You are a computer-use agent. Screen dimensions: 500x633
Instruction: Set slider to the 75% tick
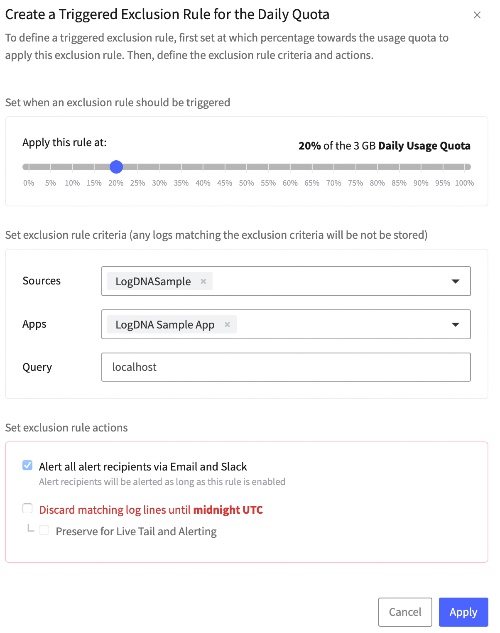click(356, 167)
